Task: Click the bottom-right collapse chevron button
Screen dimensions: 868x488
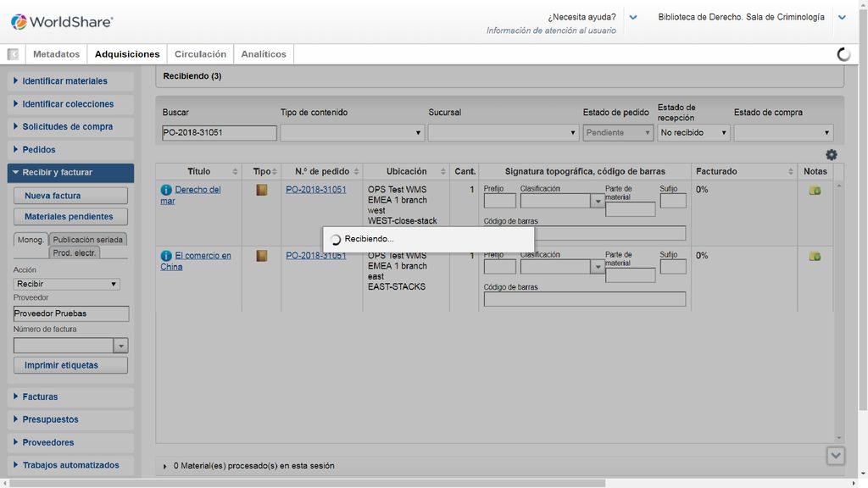Action: tap(835, 456)
